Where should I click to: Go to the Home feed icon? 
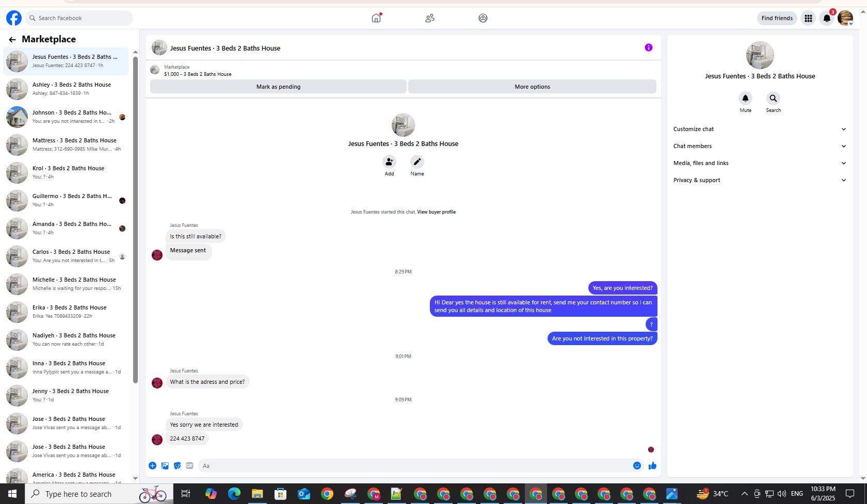pos(376,18)
